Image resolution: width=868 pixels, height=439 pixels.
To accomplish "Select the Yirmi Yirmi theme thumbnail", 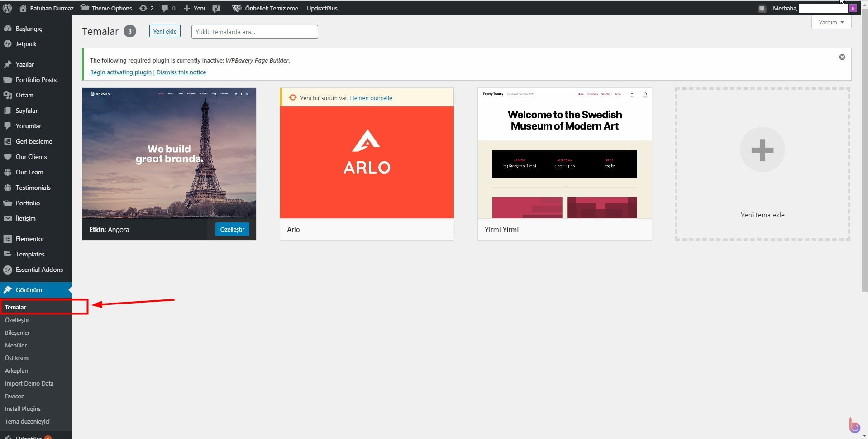I will click(x=565, y=153).
